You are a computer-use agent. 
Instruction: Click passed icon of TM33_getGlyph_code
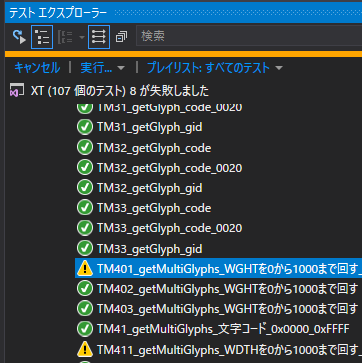click(85, 208)
